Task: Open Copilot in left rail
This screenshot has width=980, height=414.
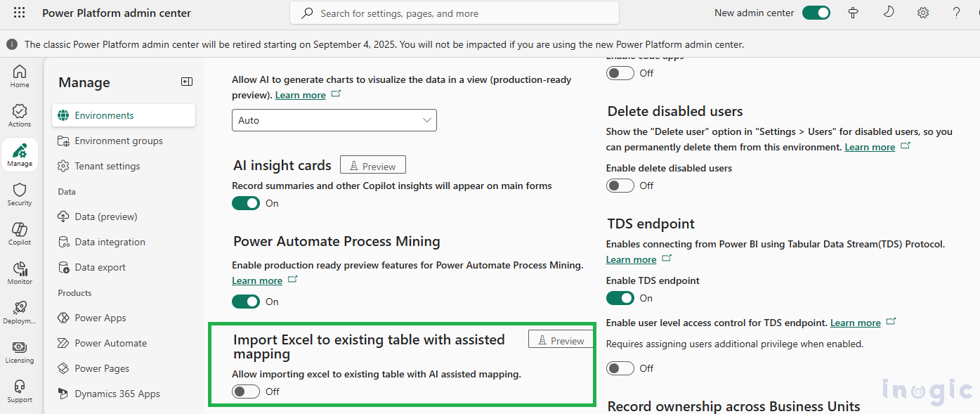Action: point(20,233)
